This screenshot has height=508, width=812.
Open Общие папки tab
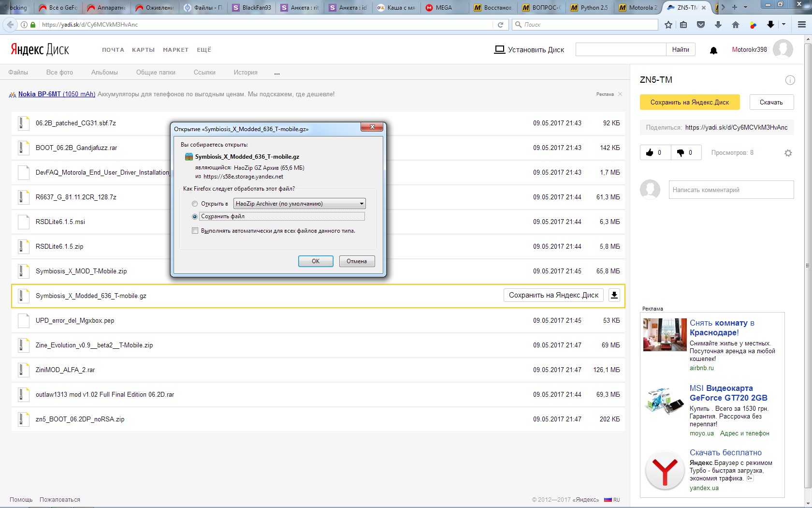156,73
